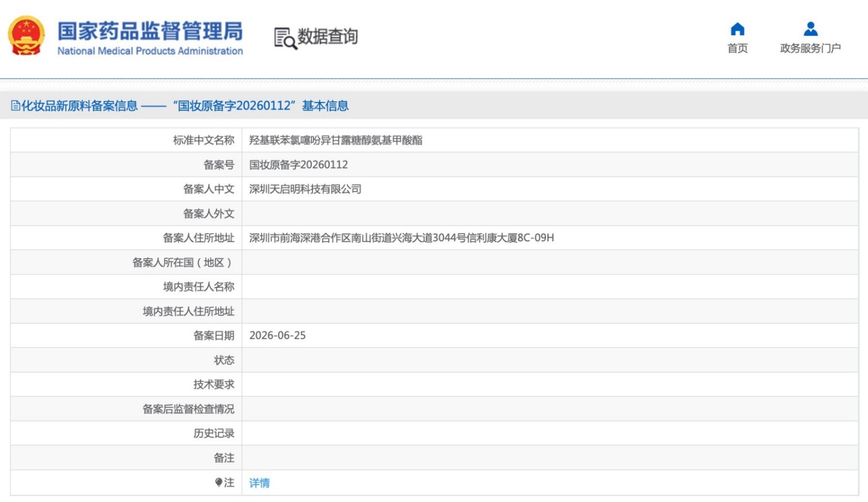Select 国妆原备字20260112 in the 备案号 row
The image size is (868, 502).
(298, 165)
